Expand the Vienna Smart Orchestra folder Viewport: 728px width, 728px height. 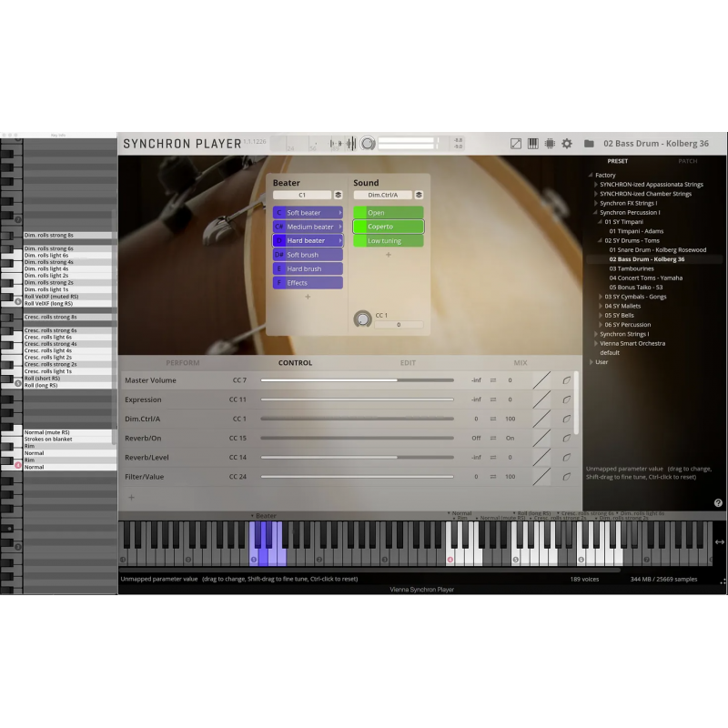pos(596,343)
